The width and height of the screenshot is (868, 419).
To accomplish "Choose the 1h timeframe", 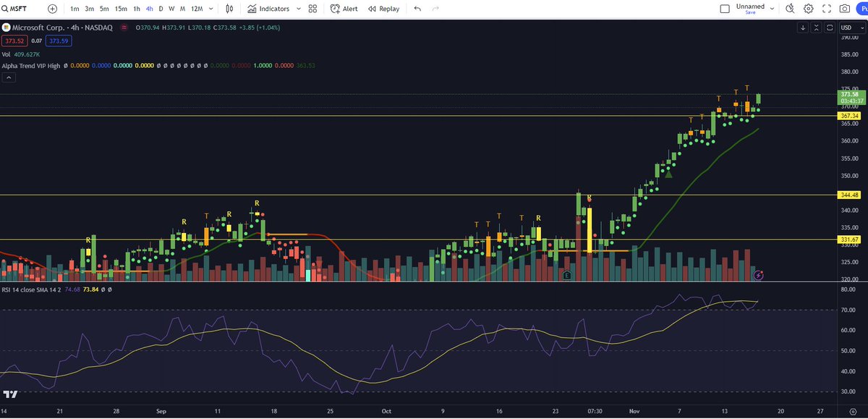I will click(x=137, y=9).
